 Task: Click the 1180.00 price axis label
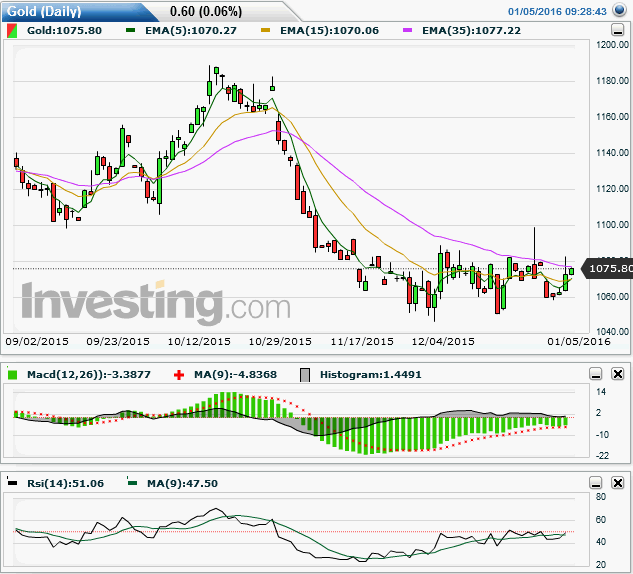pyautogui.click(x=612, y=81)
